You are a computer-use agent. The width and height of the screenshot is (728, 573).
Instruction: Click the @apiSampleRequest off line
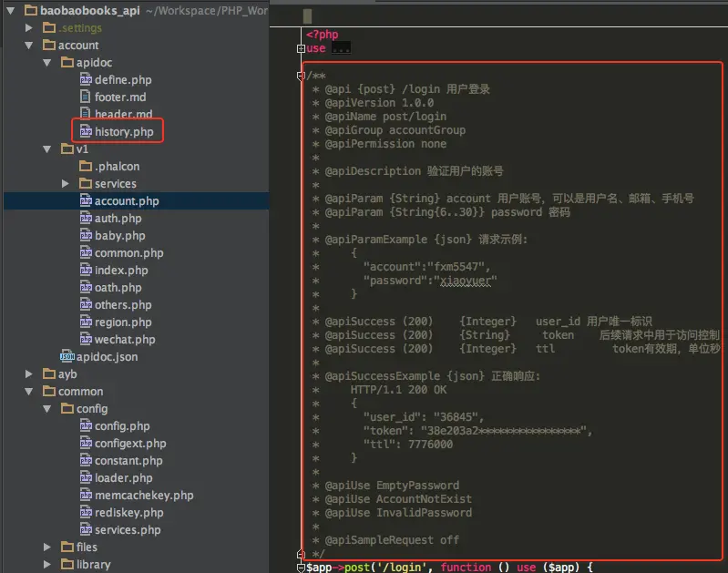[392, 540]
